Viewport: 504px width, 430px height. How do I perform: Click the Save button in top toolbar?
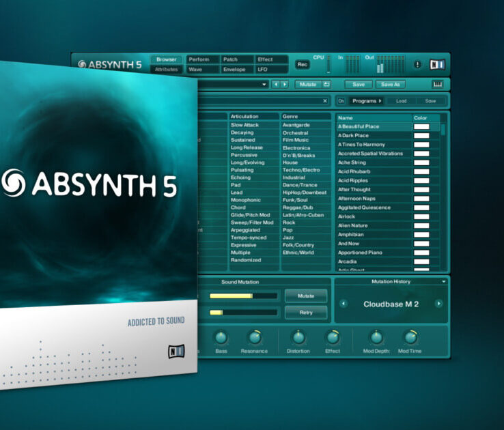coord(359,84)
